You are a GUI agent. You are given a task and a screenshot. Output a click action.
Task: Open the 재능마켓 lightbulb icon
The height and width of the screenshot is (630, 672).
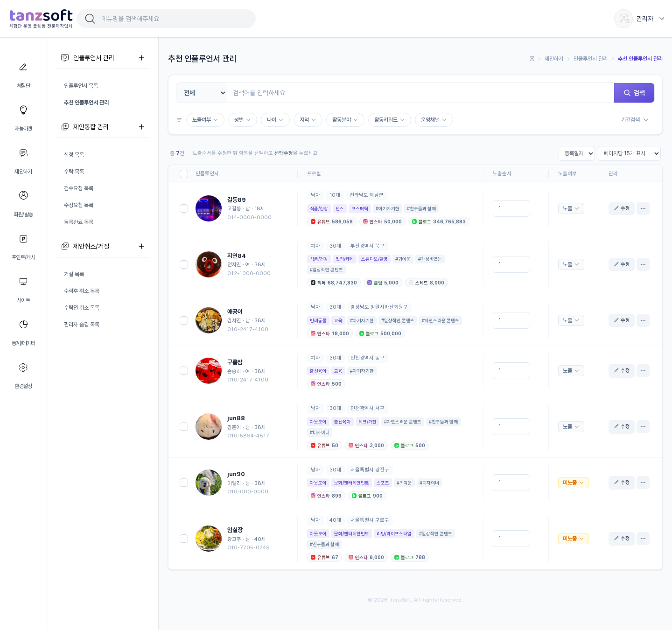pyautogui.click(x=23, y=110)
